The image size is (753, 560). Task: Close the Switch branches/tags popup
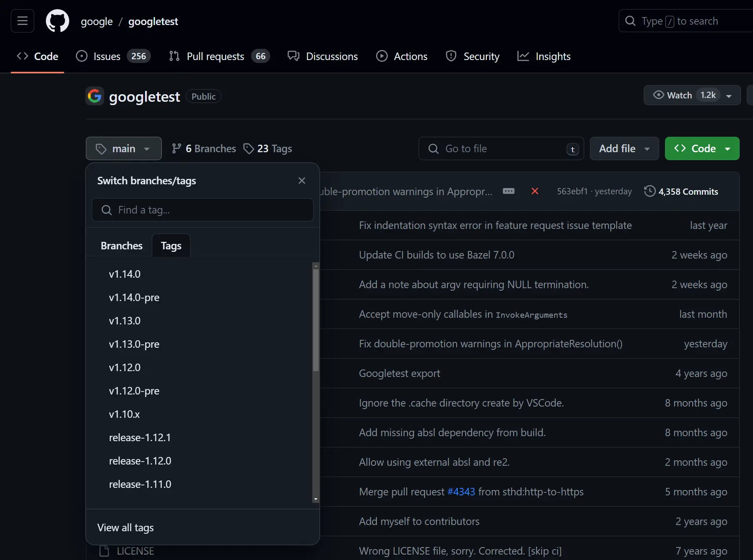pos(302,181)
